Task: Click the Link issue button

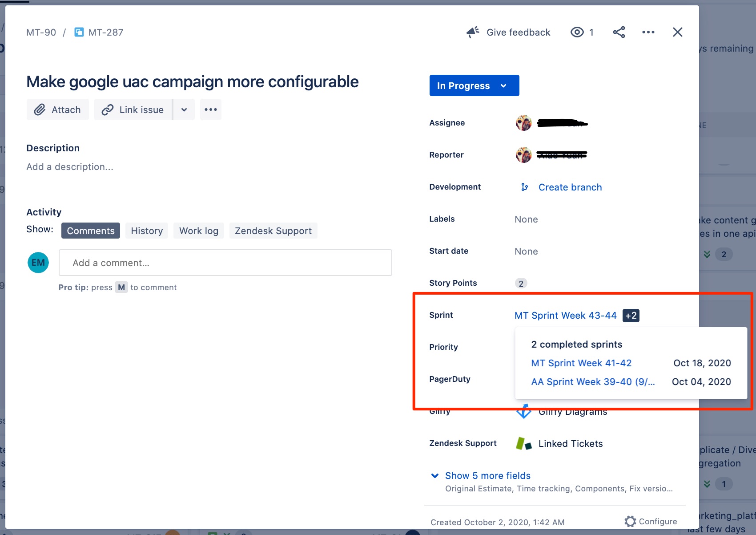Action: [x=133, y=109]
